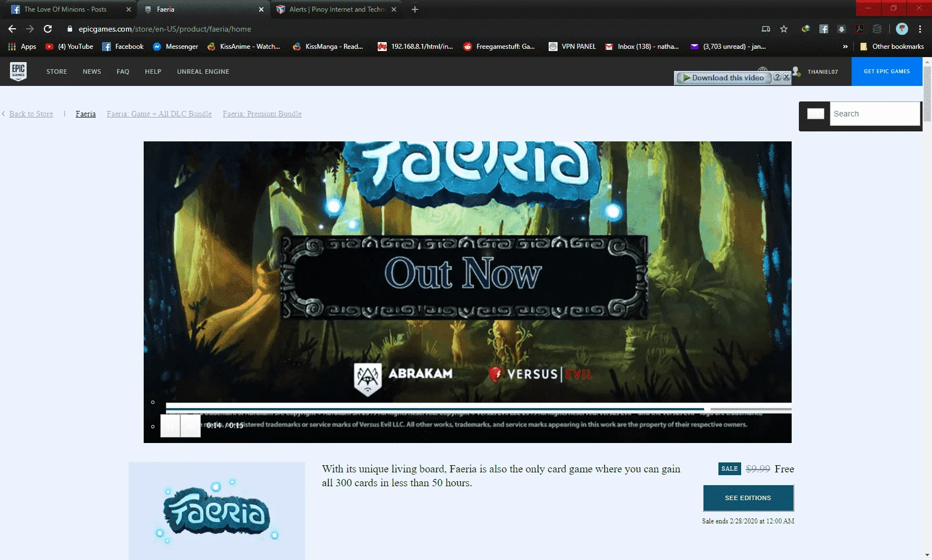Show hidden bookmarks with the double chevron

(845, 47)
